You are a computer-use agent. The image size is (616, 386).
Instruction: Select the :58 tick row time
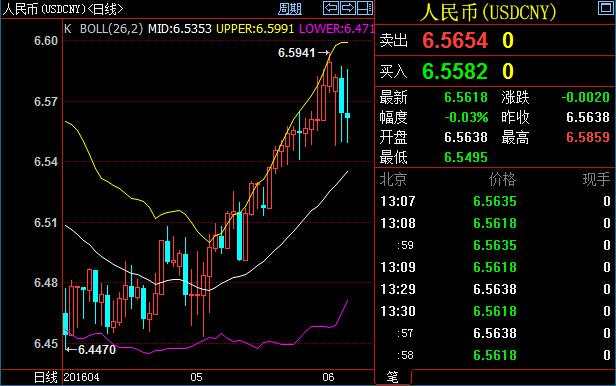tap(405, 355)
